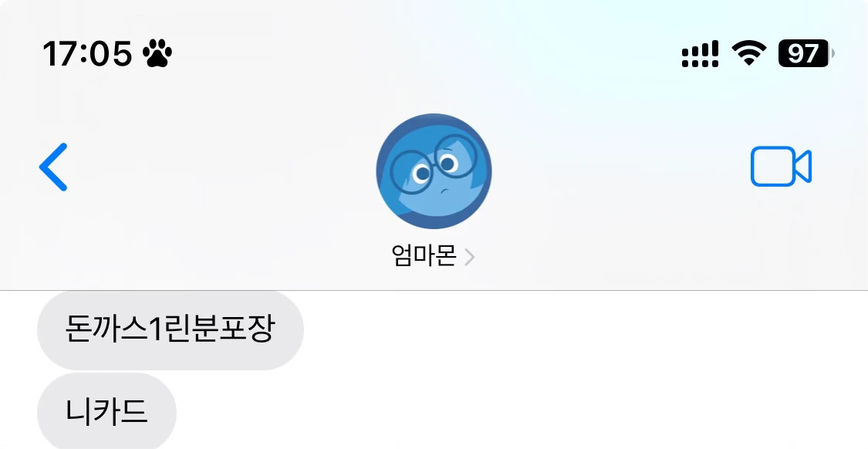Tap empty area right of 돈까스1린분포장 bubble
Image resolution: width=868 pixels, height=449 pixels.
pos(586,330)
